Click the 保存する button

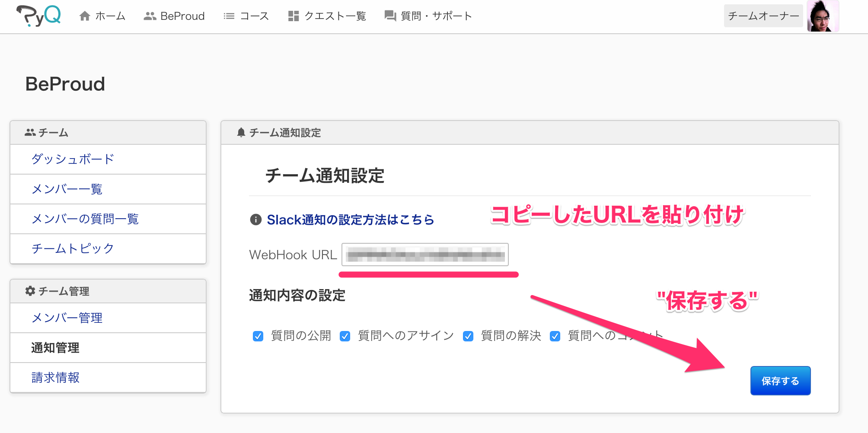(x=780, y=381)
